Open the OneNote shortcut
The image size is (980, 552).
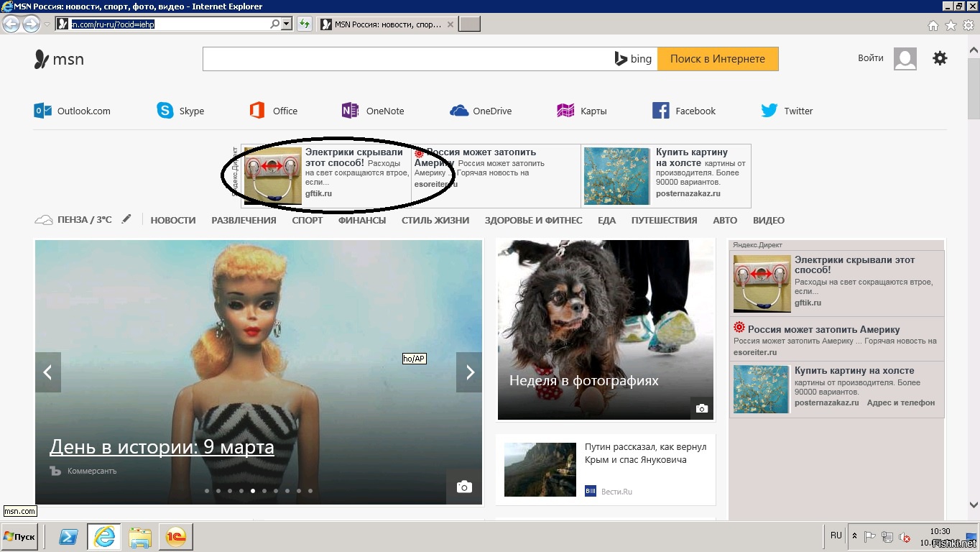[373, 111]
